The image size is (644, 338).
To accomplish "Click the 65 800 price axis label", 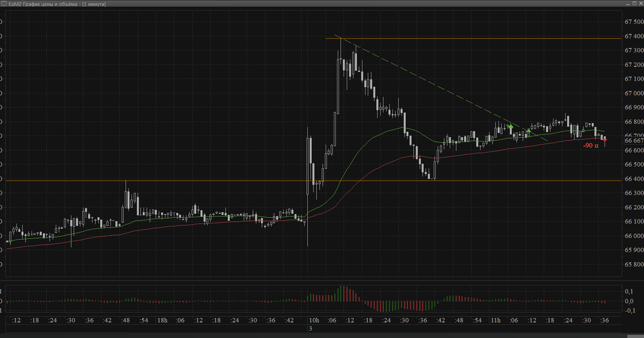I will click(634, 264).
